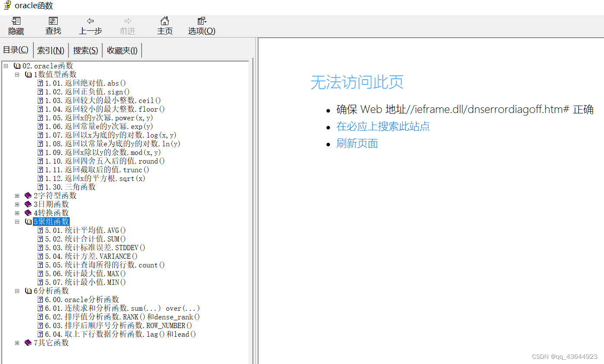Open topic 6.03 ROW_NUMBER()
This screenshot has height=364, width=604.
coord(119,325)
